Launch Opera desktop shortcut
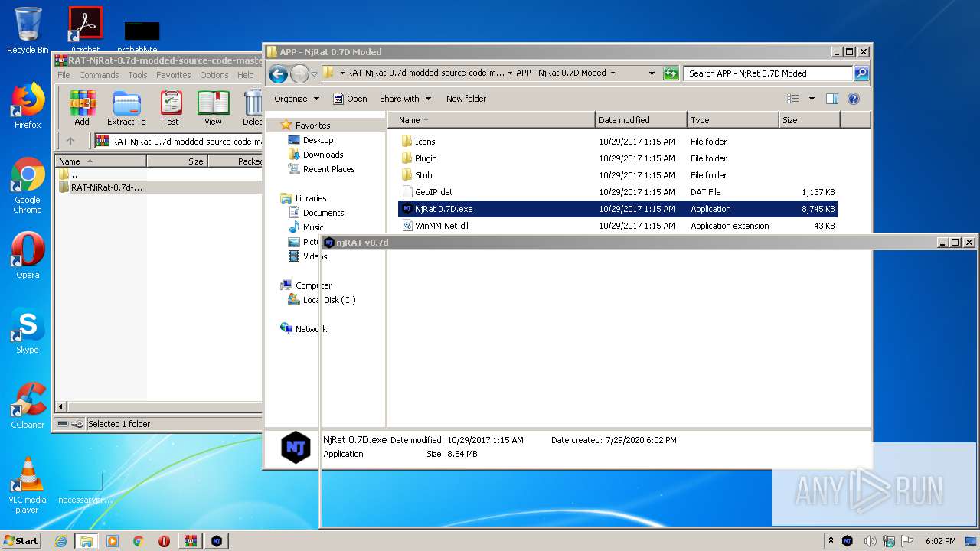 [28, 255]
